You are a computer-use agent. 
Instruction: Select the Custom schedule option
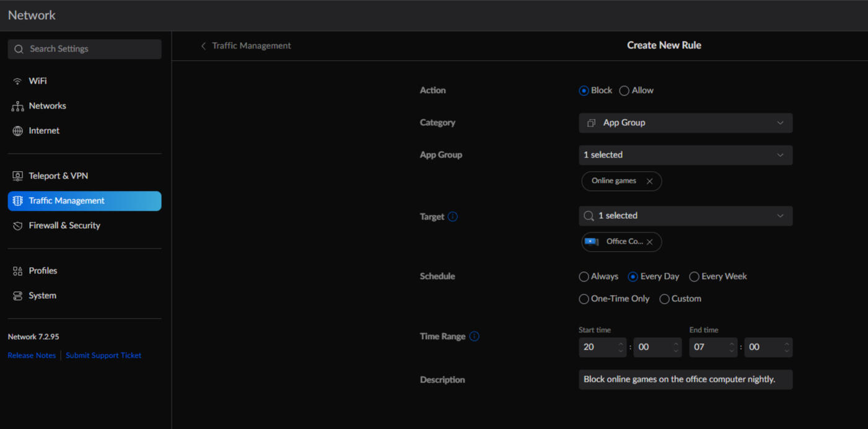pos(664,299)
